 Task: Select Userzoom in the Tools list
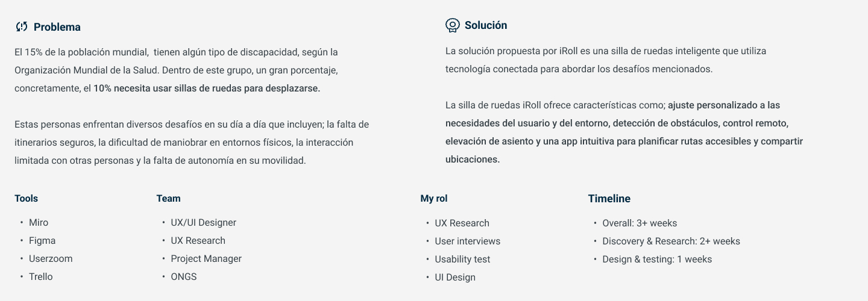[51, 259]
